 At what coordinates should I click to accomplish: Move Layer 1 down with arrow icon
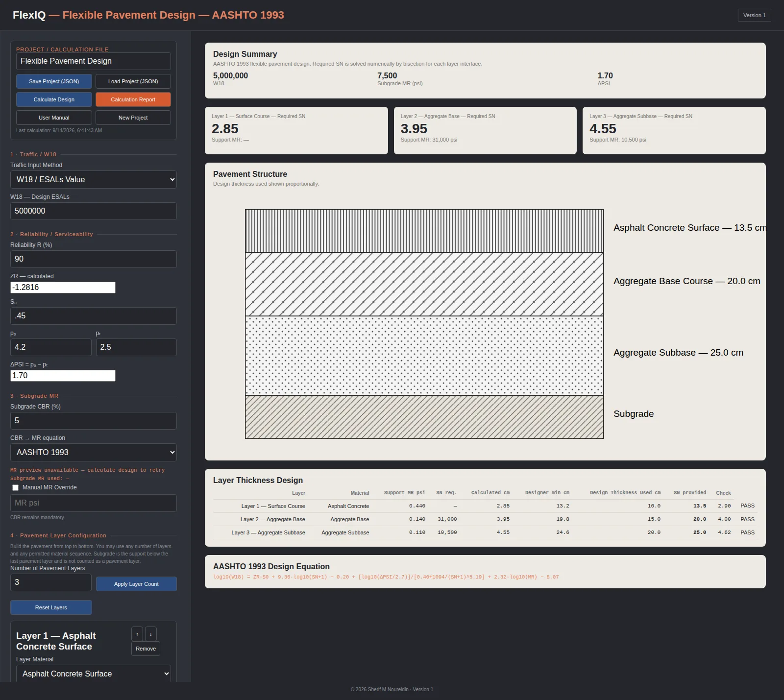pos(150,634)
